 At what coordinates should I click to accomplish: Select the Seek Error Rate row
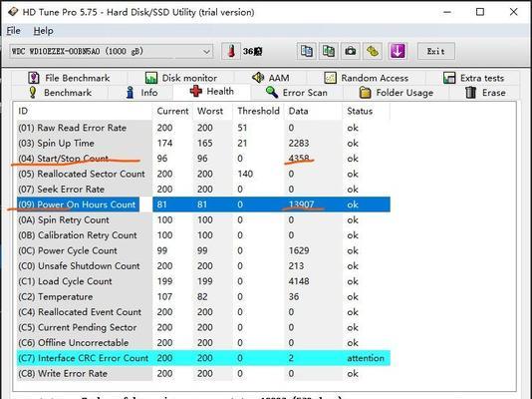203,190
